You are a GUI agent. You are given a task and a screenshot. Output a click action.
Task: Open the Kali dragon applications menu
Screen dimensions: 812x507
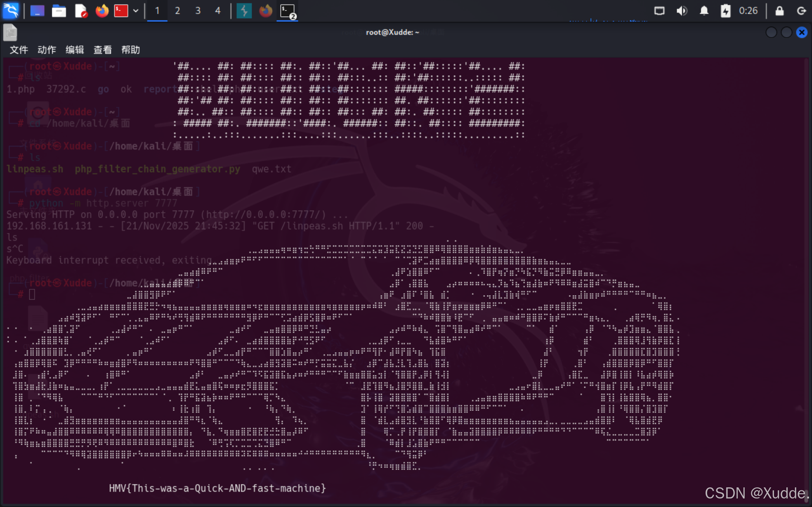coord(10,10)
